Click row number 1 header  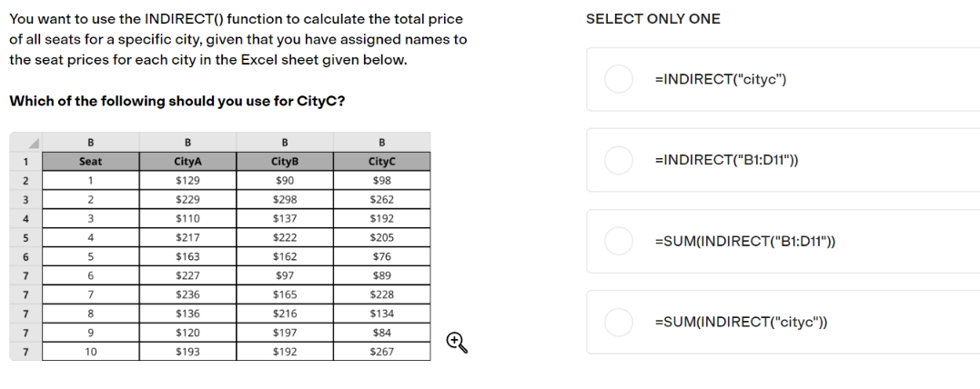pyautogui.click(x=25, y=162)
